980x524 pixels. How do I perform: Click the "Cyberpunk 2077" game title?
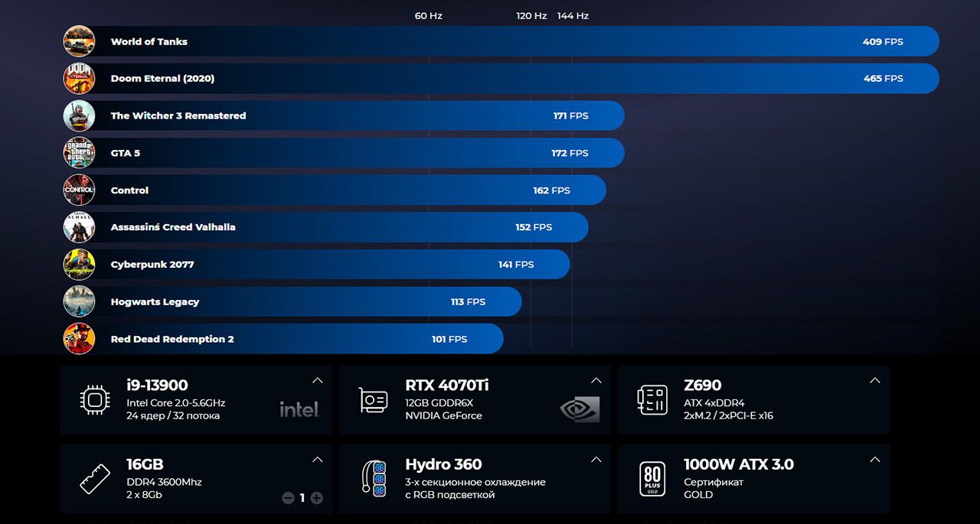pyautogui.click(x=152, y=265)
